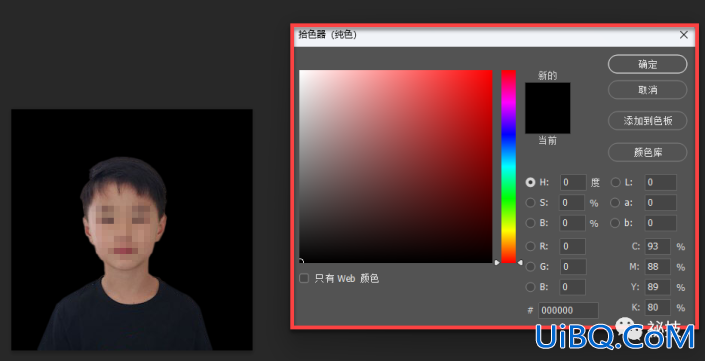Click the hex color 000000 field
The width and height of the screenshot is (705, 361).
click(568, 311)
